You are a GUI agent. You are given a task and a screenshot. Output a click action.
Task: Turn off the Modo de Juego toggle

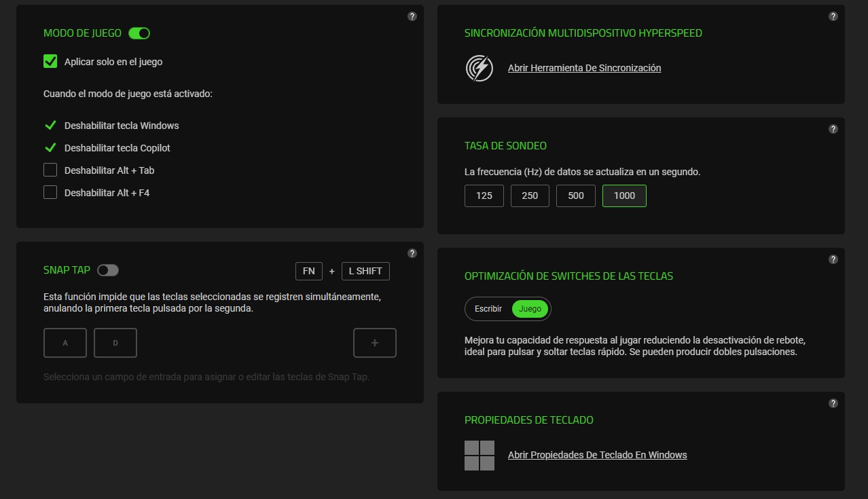pyautogui.click(x=139, y=33)
